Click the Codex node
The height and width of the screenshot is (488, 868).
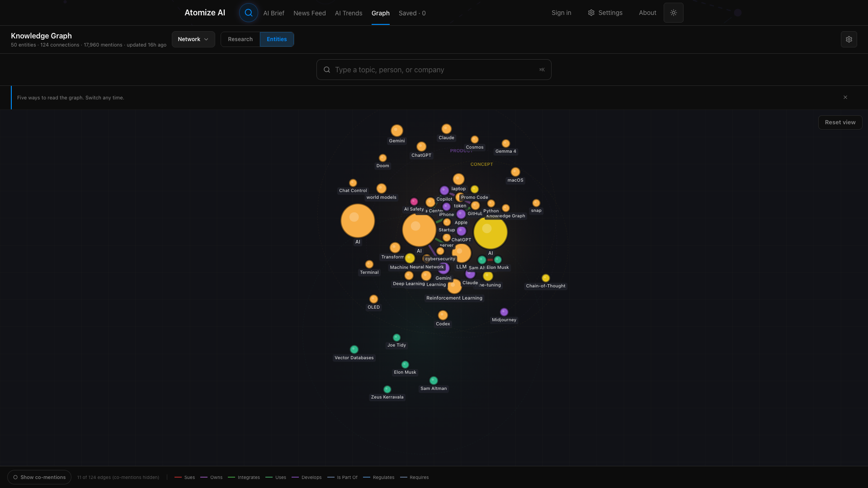(x=443, y=315)
